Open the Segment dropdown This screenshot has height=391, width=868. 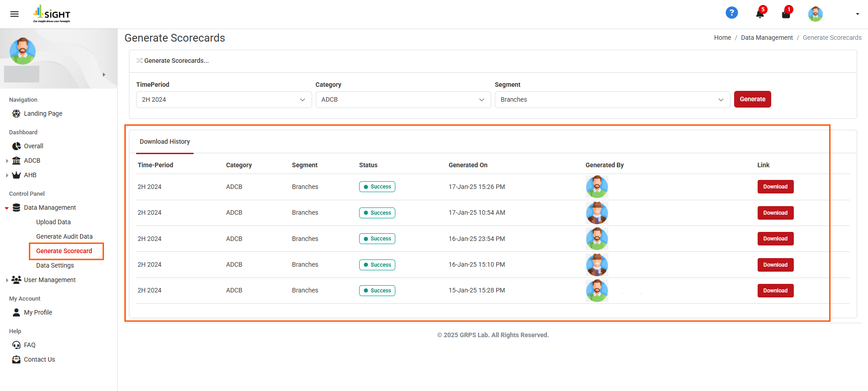click(612, 99)
